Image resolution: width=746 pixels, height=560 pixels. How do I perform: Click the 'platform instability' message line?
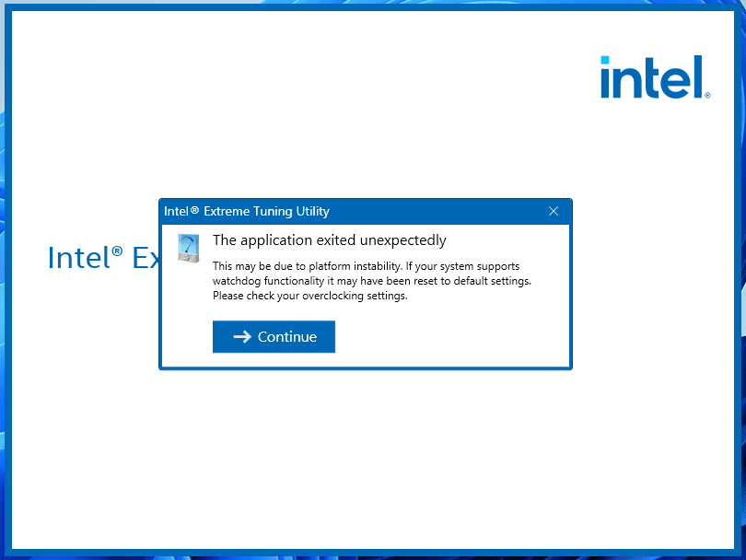click(366, 266)
